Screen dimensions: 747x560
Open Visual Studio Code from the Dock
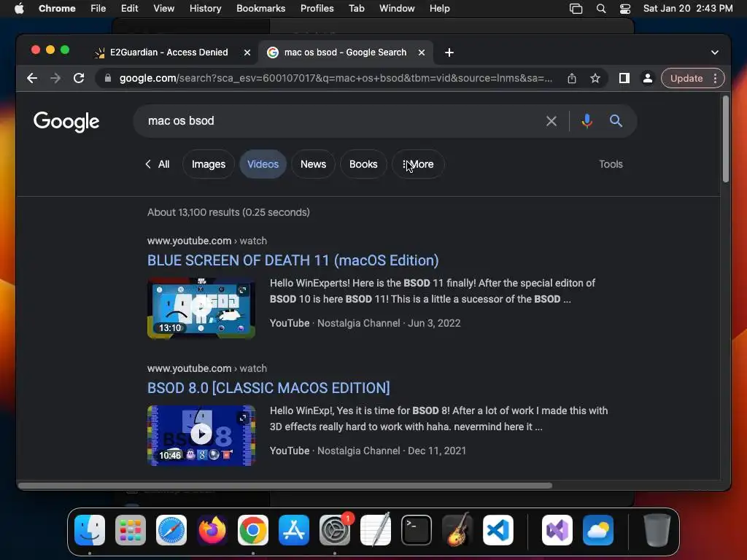click(x=498, y=530)
